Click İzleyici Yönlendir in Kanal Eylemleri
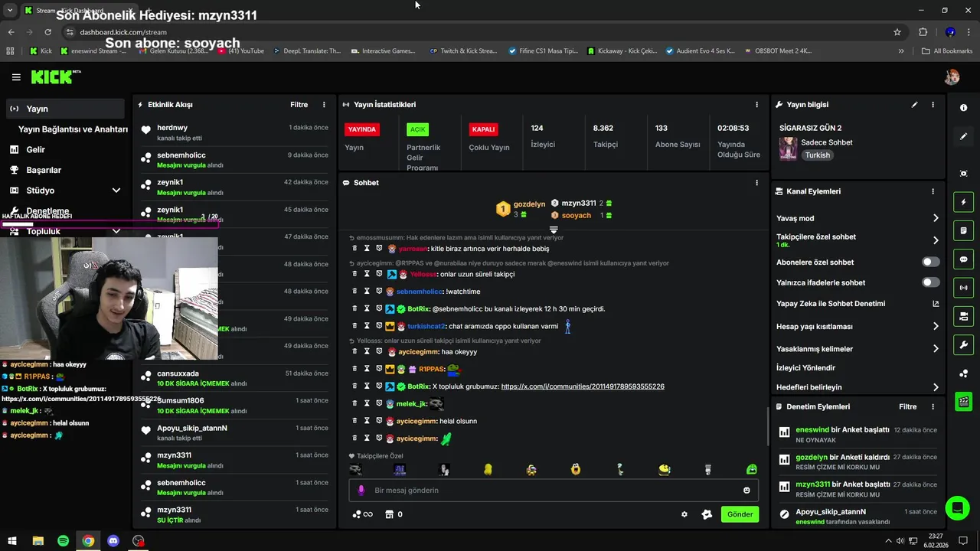The height and width of the screenshot is (551, 980). coord(805,368)
